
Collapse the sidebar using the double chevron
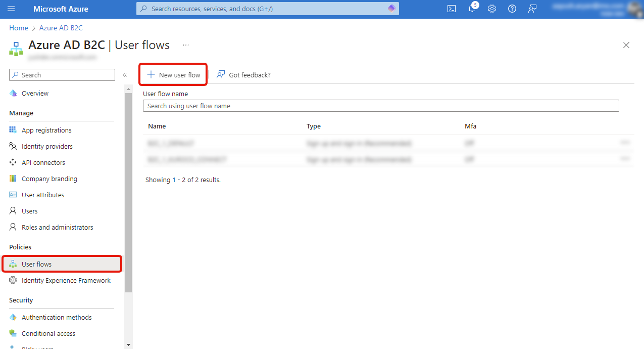click(125, 74)
